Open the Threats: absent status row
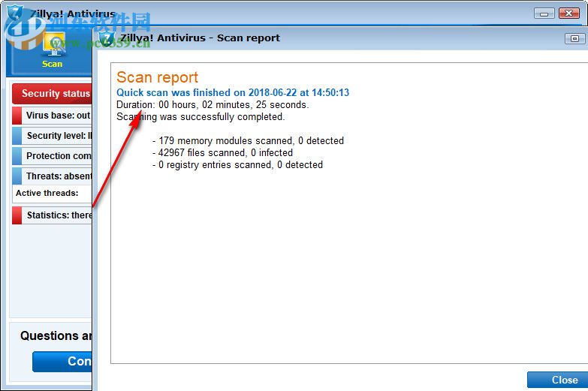This screenshot has width=588, height=391. point(52,176)
